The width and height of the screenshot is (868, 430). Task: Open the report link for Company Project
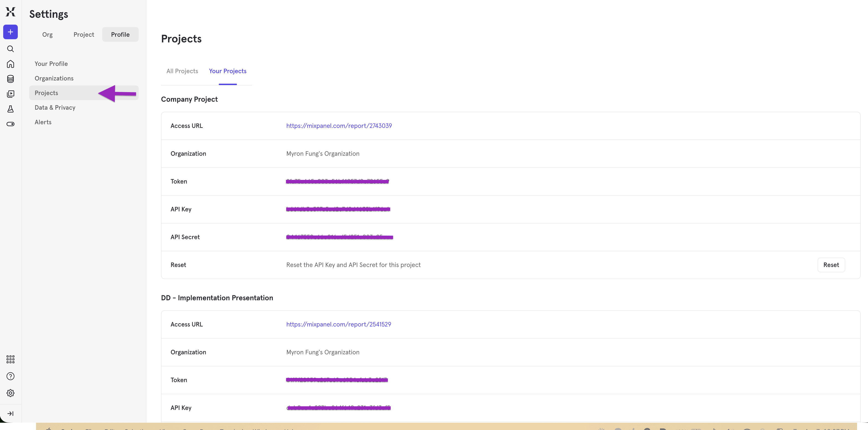coord(339,125)
